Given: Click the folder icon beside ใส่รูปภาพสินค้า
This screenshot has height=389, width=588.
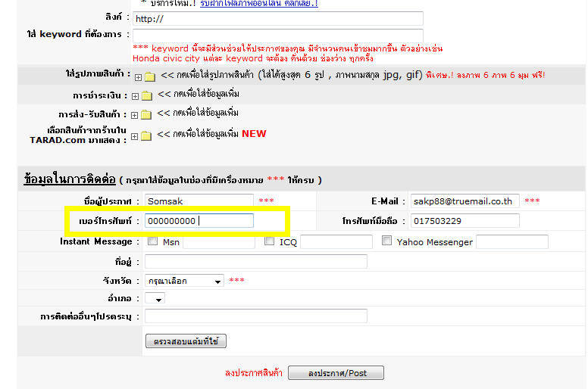Looking at the screenshot, I should [x=149, y=76].
